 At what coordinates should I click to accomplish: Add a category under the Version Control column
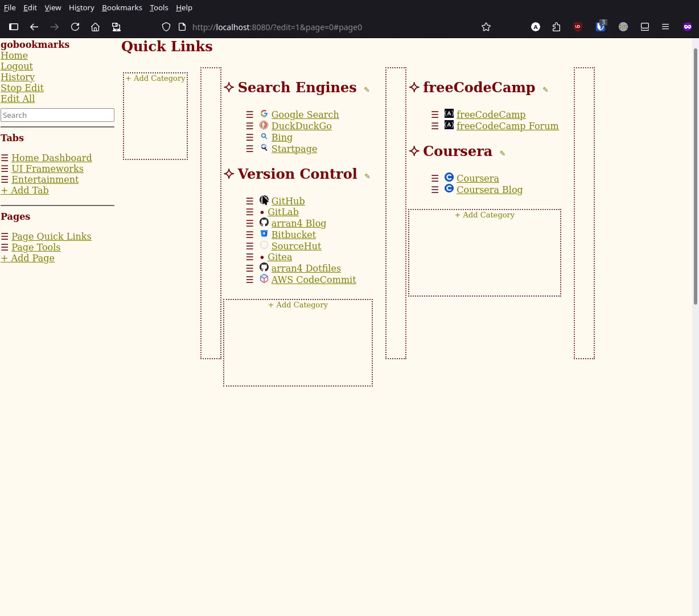(298, 305)
